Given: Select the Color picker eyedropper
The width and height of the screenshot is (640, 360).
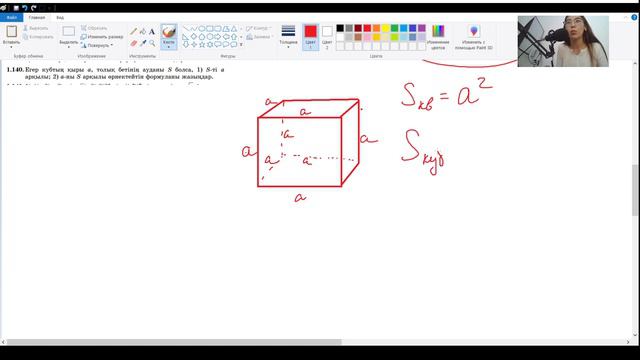Looking at the screenshot, I should (x=142, y=43).
